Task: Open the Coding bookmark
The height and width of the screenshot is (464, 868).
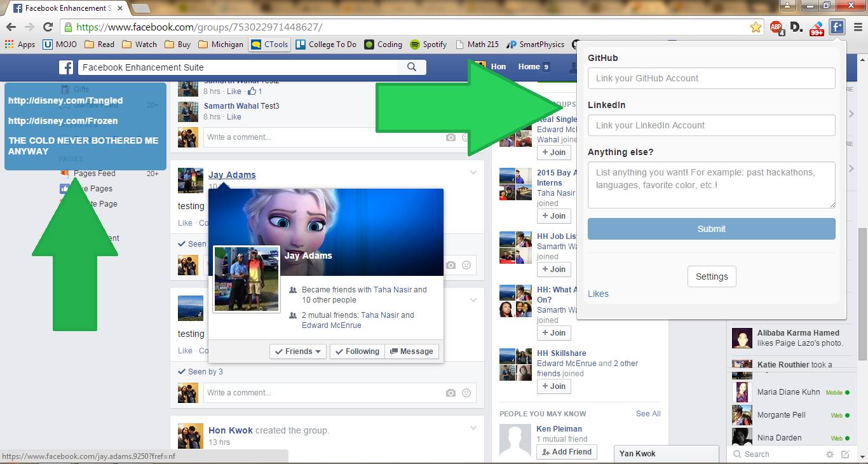Action: pos(383,44)
